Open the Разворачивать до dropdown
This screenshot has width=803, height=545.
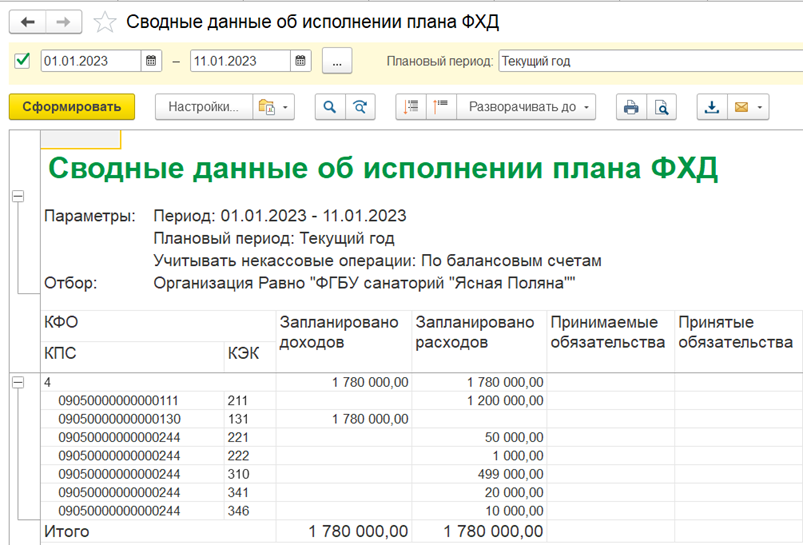(x=526, y=107)
